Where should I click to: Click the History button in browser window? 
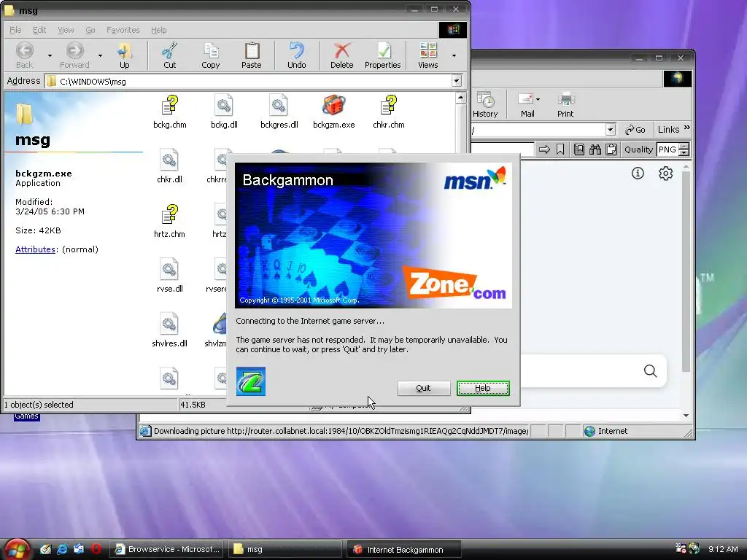[x=485, y=105]
